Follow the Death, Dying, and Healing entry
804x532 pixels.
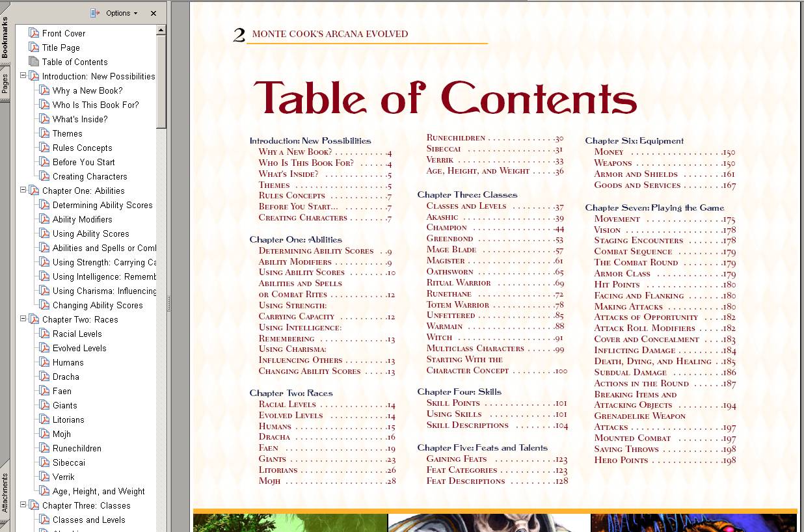coord(665,362)
